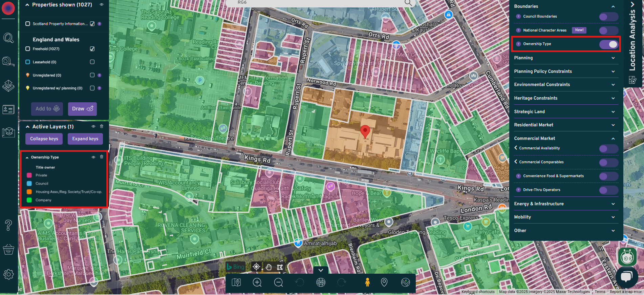Expand Planning Policy Constraints section

tap(613, 71)
